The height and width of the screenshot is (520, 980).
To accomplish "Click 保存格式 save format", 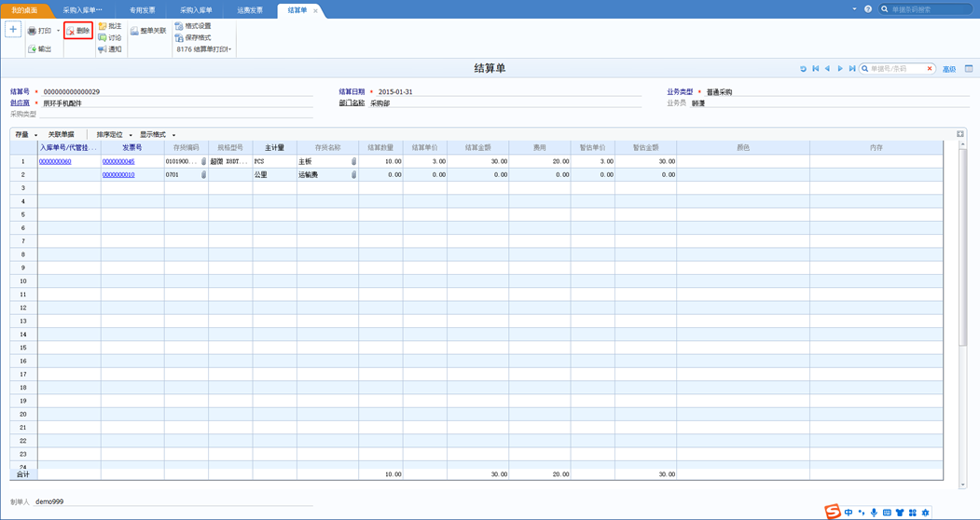I will [193, 37].
